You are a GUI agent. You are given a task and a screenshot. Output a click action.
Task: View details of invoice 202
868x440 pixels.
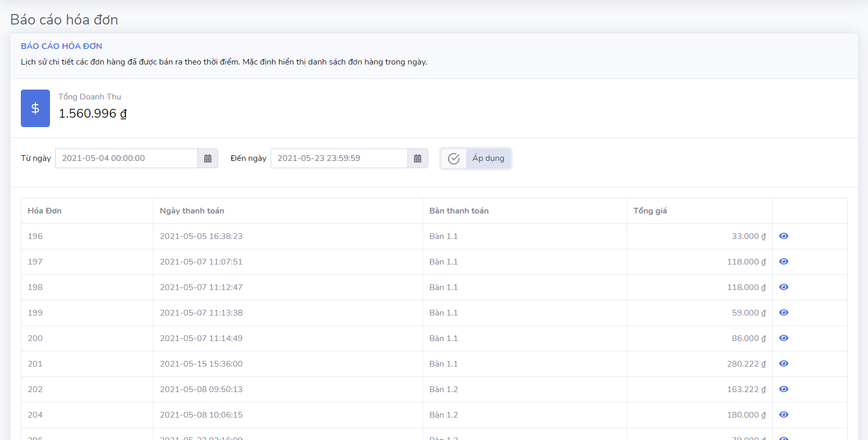(x=784, y=389)
